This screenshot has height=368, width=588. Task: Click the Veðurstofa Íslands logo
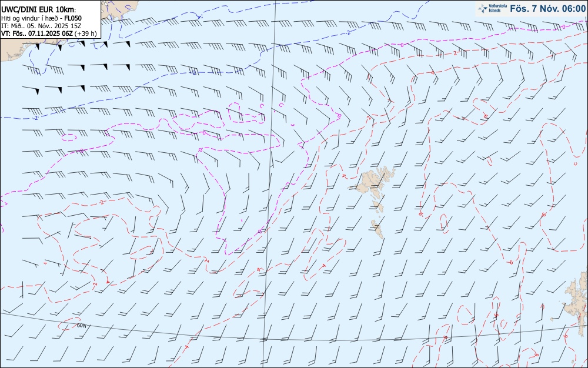493,8
